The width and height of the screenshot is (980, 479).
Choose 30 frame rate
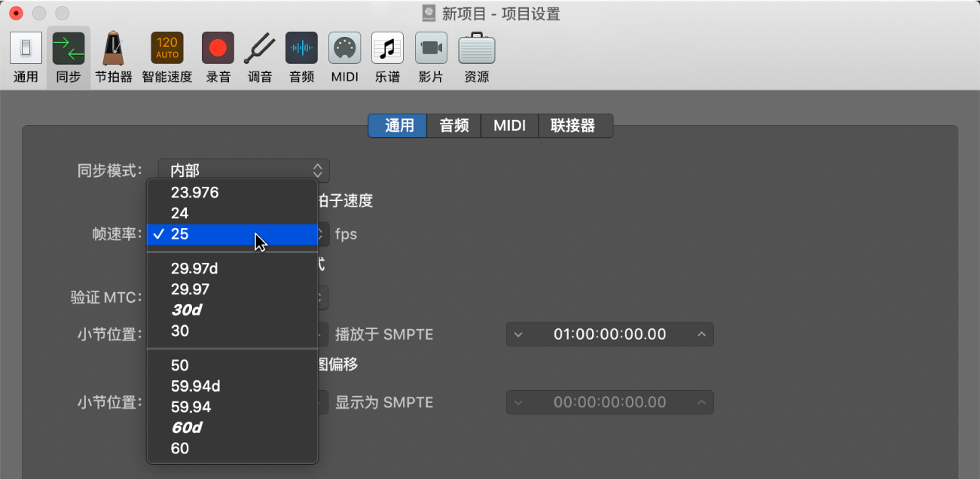click(x=232, y=331)
